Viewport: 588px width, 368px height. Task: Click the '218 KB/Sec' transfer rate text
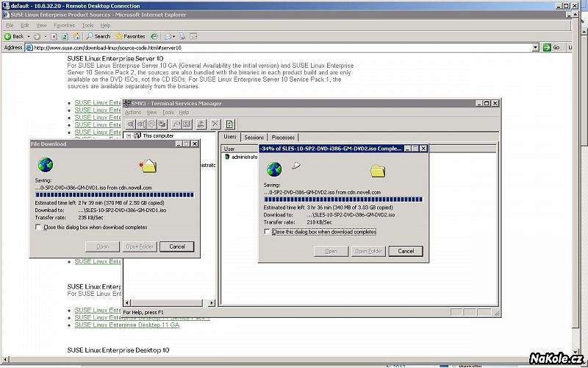(x=319, y=222)
